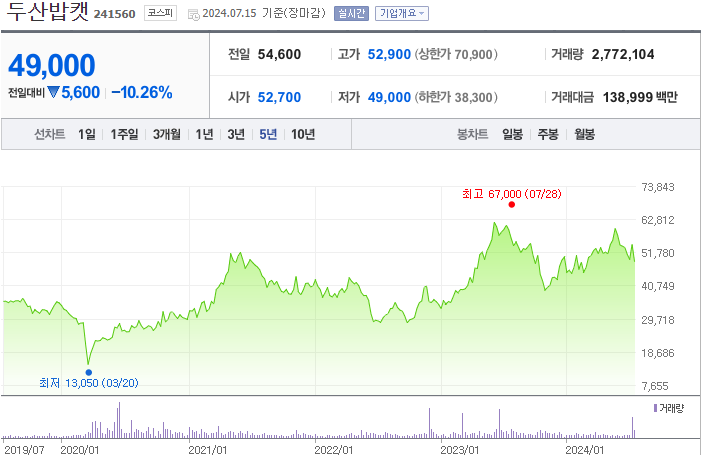Click the 고가 value 52,900
This screenshot has height=455, width=701.
pyautogui.click(x=389, y=55)
